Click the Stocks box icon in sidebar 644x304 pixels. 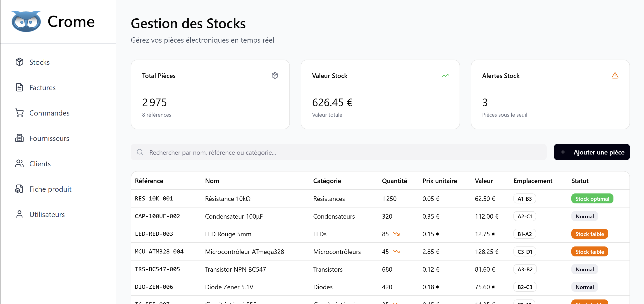[x=19, y=62]
